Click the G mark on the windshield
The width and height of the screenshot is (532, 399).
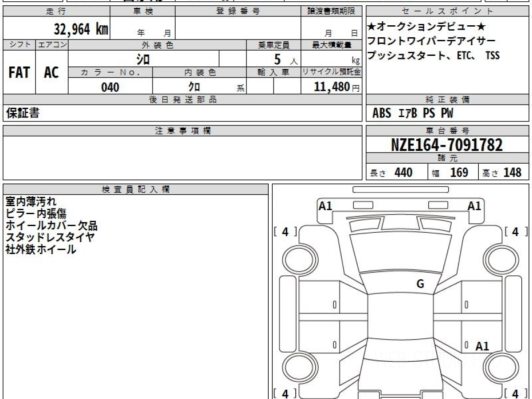tap(420, 284)
